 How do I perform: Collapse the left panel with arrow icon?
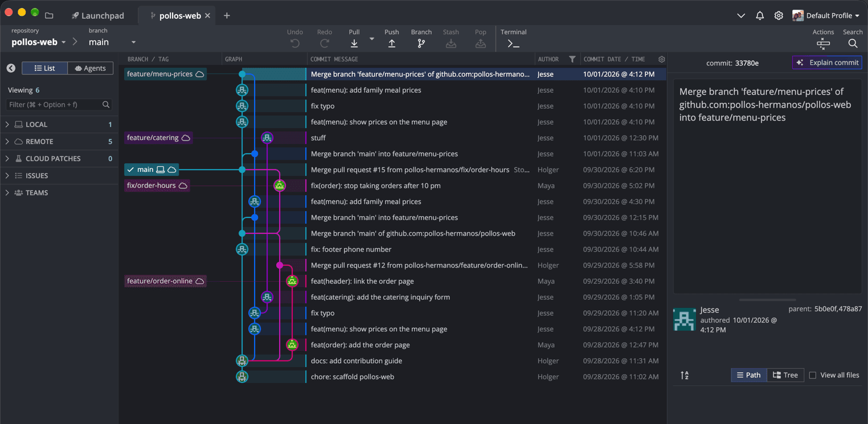tap(11, 68)
